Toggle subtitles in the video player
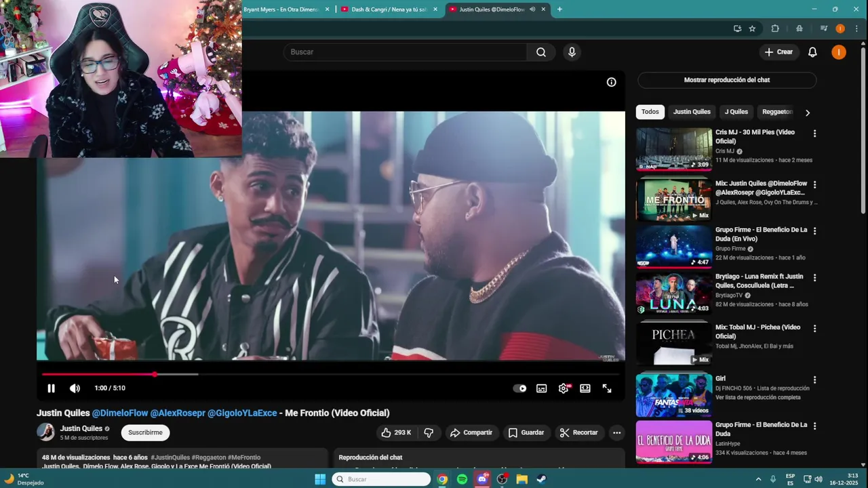Screen dimensions: 868x488 pyautogui.click(x=542, y=388)
